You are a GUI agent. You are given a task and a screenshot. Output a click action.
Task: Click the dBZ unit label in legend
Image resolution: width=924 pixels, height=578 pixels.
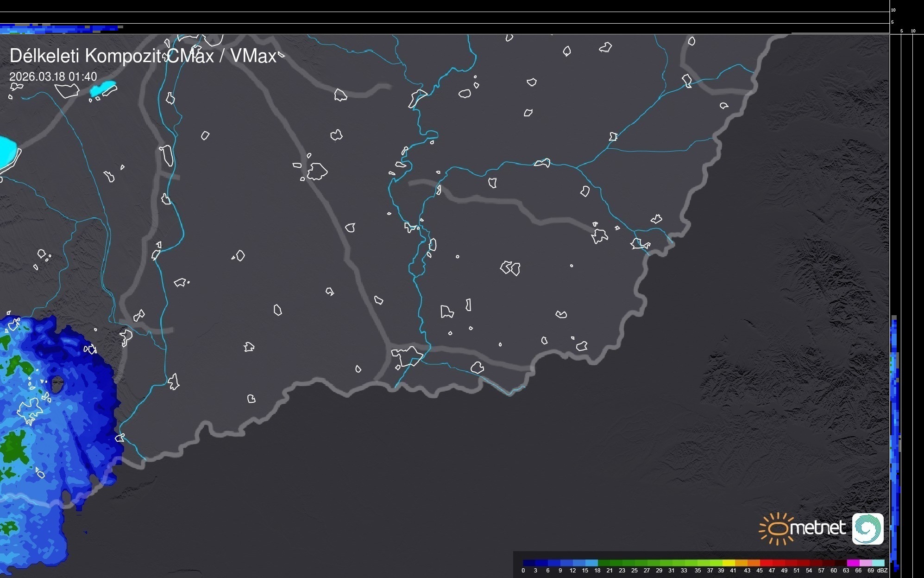click(882, 571)
